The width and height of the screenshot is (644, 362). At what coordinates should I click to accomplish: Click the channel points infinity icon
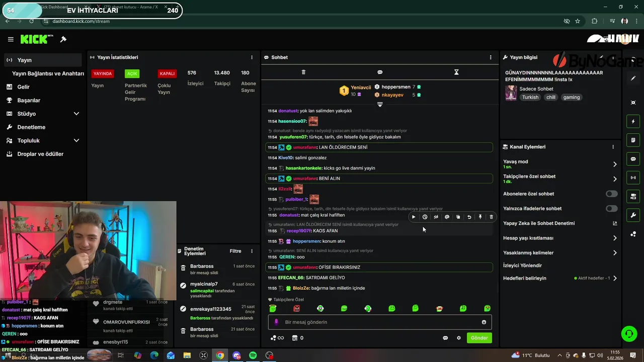point(277,338)
